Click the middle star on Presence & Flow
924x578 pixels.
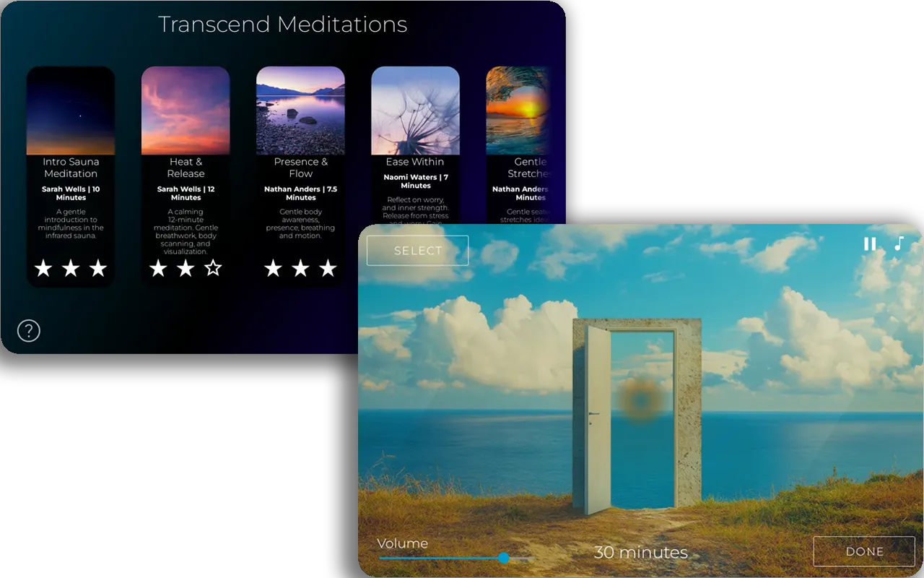point(300,269)
